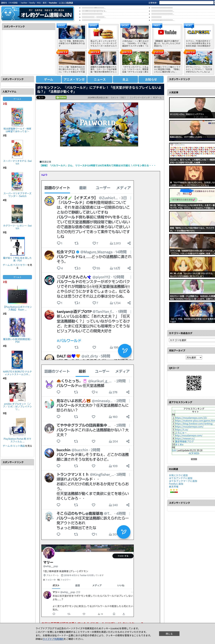Click はてなブックマークに追加 link
The width and height of the screenshot is (215, 644).
(x=183, y=481)
